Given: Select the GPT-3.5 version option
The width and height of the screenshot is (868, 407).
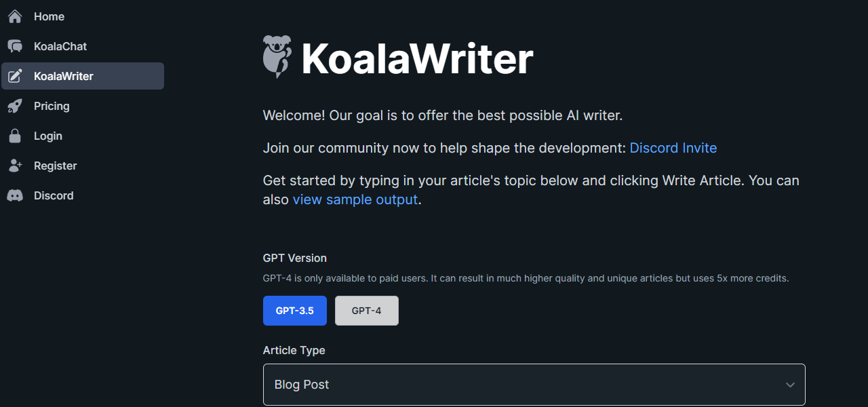Looking at the screenshot, I should click(x=295, y=311).
